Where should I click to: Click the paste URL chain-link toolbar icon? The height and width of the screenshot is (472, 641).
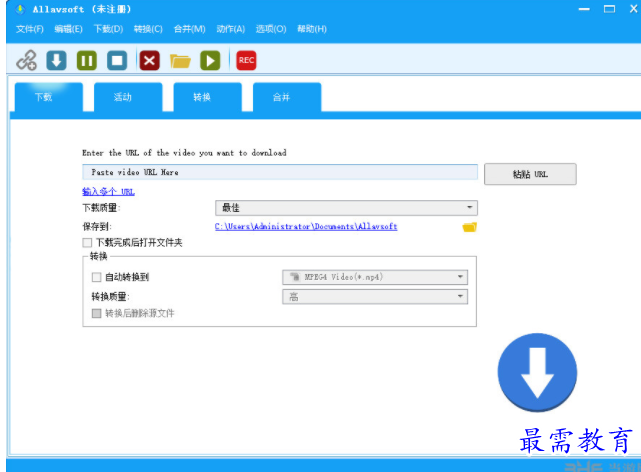[27, 60]
